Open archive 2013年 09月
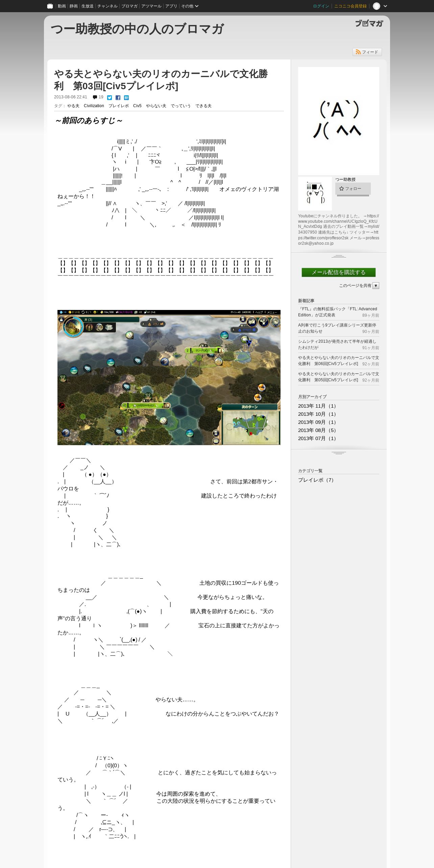 pos(318,422)
